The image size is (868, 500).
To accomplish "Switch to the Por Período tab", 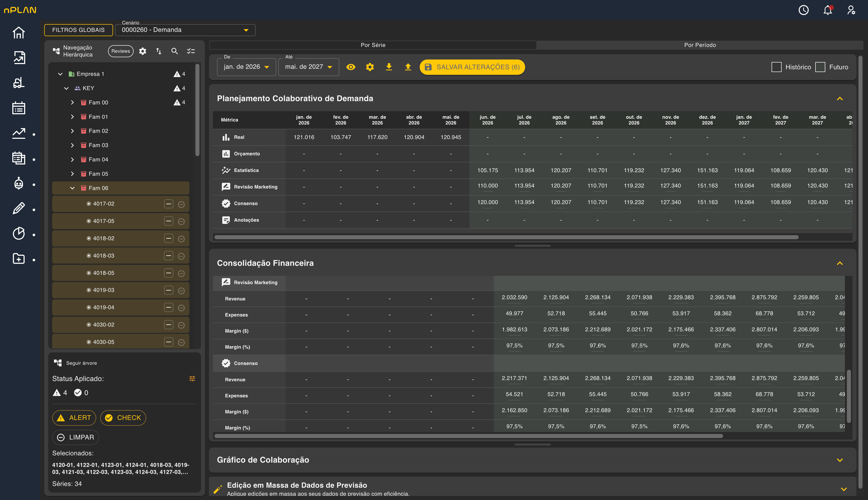I will point(700,45).
